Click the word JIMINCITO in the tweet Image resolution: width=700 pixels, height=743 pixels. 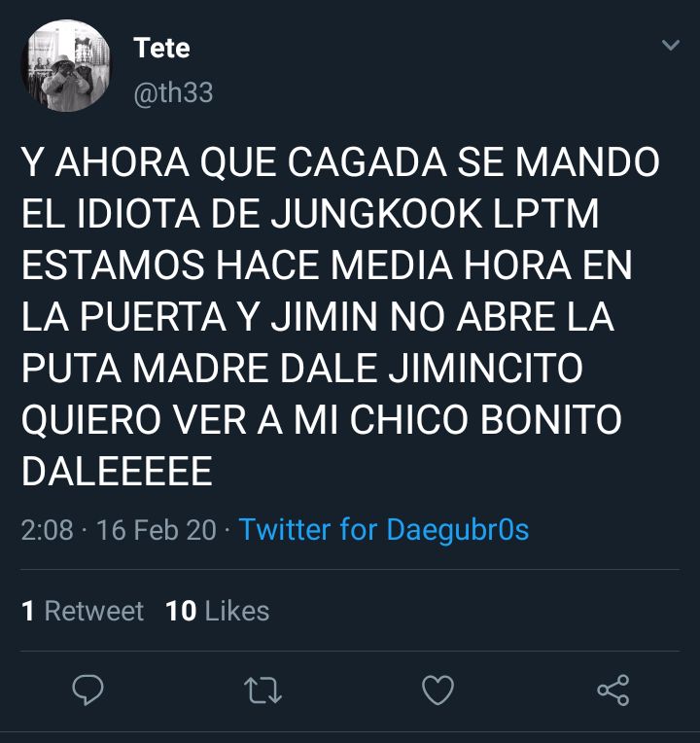click(485, 369)
